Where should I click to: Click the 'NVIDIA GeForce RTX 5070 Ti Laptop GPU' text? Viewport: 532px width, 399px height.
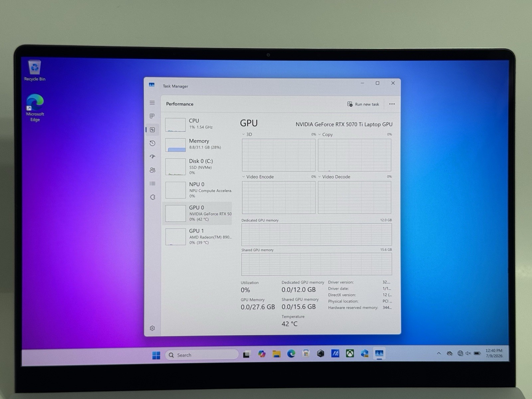pos(344,124)
